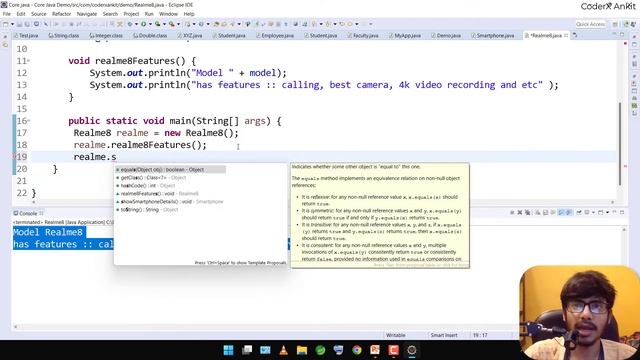Switch to the String.class editor tab
The image size is (640, 360).
[64, 36]
